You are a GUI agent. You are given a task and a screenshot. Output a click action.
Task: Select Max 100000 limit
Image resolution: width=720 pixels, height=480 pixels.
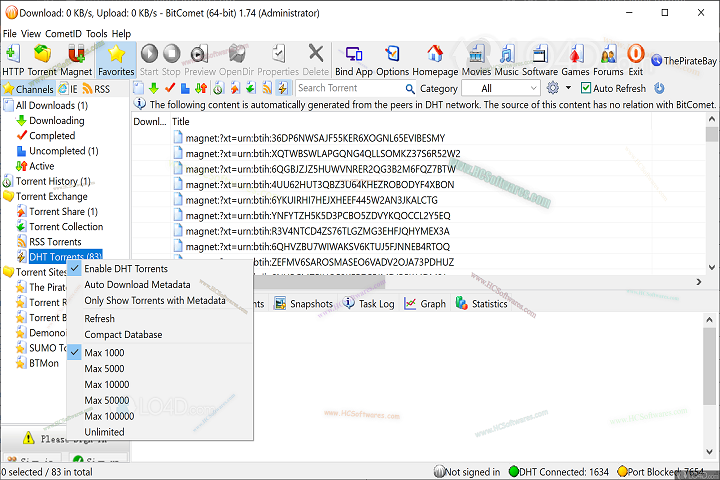point(160,416)
